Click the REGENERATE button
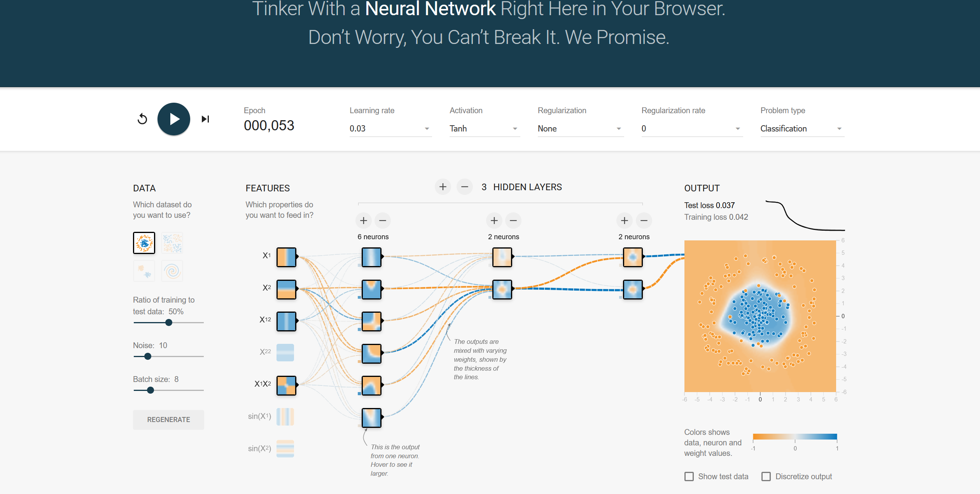The image size is (980, 494). (x=168, y=420)
